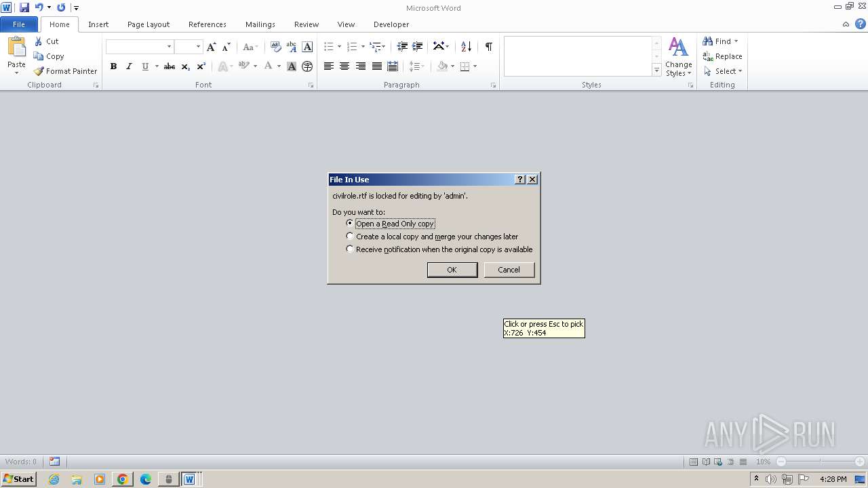
Task: Expand the Find dropdown arrow
Action: tap(736, 41)
